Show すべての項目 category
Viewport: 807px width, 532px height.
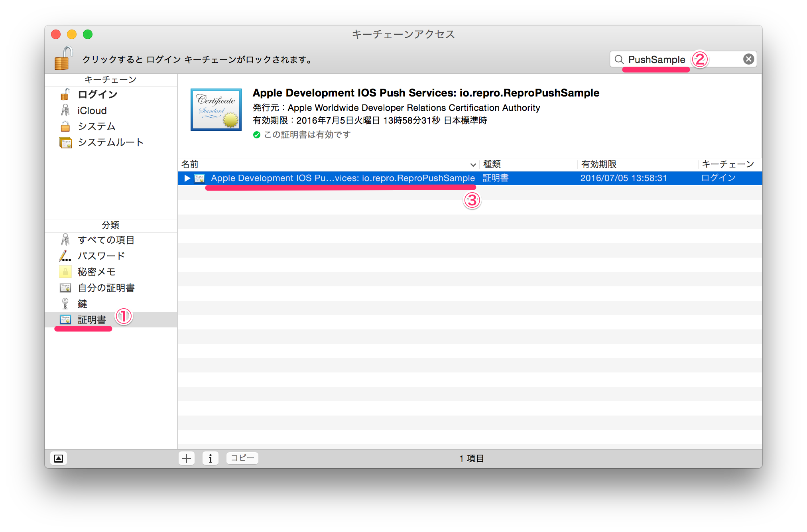pos(110,240)
